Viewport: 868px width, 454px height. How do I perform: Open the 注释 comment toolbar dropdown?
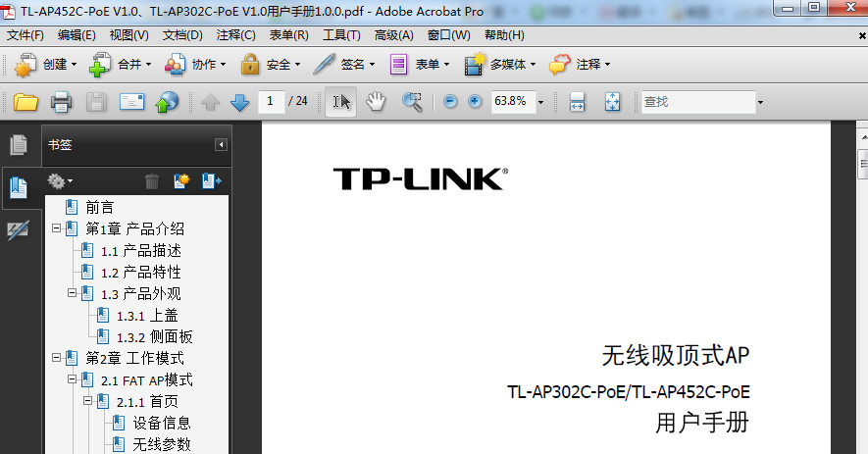580,65
